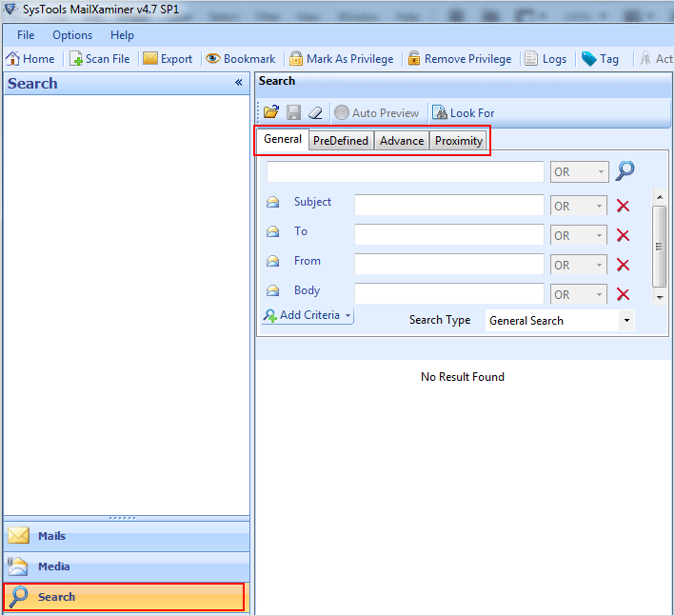Switch to the Advance tab
Image resolution: width=675 pixels, height=616 pixels.
coord(402,141)
